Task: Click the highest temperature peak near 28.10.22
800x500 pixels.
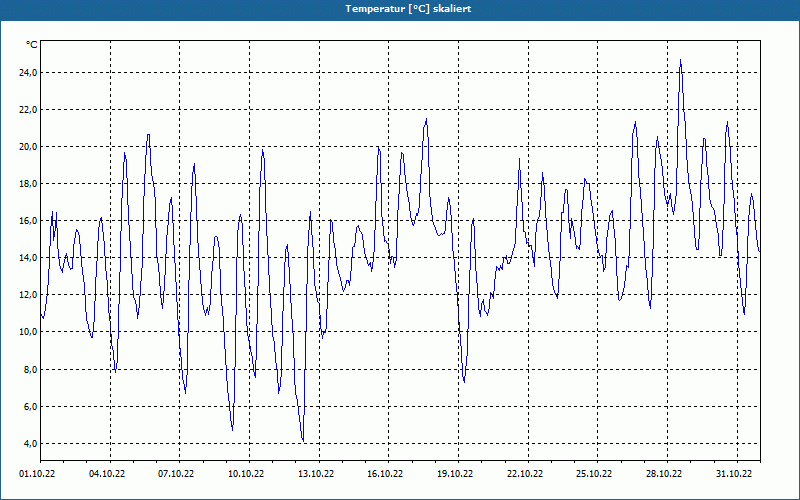Action: [680, 60]
